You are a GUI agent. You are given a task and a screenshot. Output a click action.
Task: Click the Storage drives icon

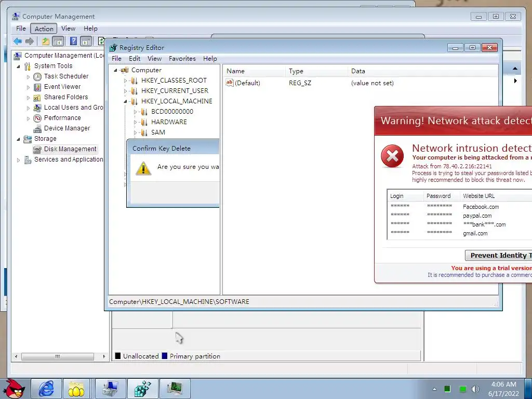(x=28, y=139)
